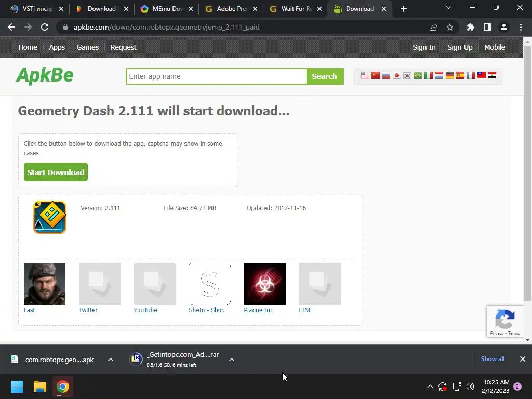Show hidden system tray icons
The width and height of the screenshot is (532, 399).
pos(430,387)
